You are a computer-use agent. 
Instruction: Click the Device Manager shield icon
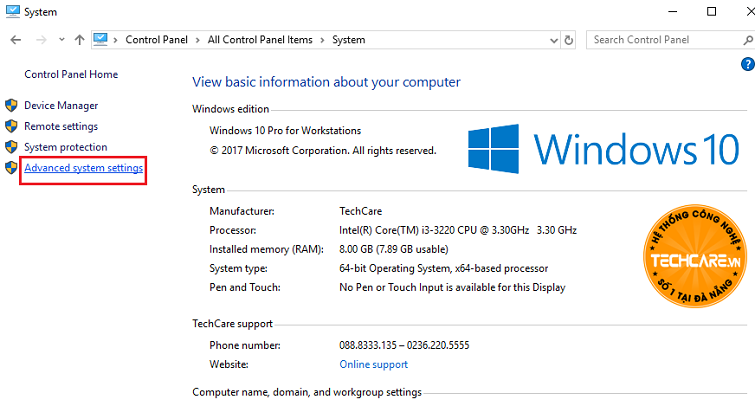(11, 105)
